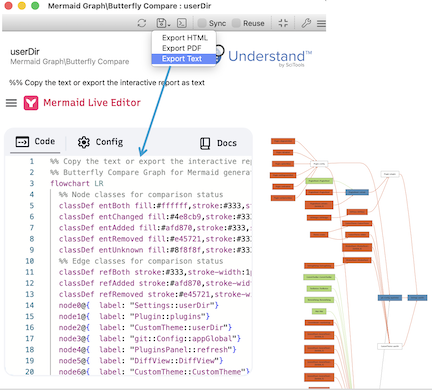Switch to the Code tab

[35, 142]
